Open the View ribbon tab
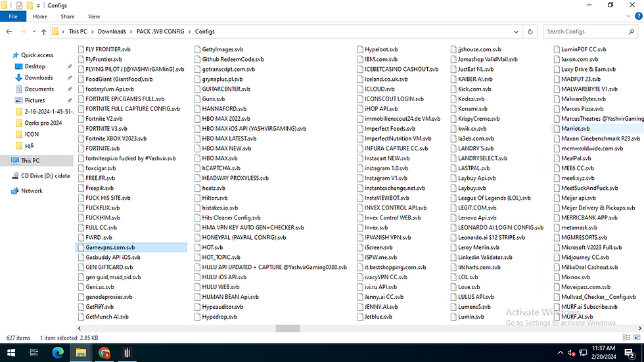 point(93,16)
